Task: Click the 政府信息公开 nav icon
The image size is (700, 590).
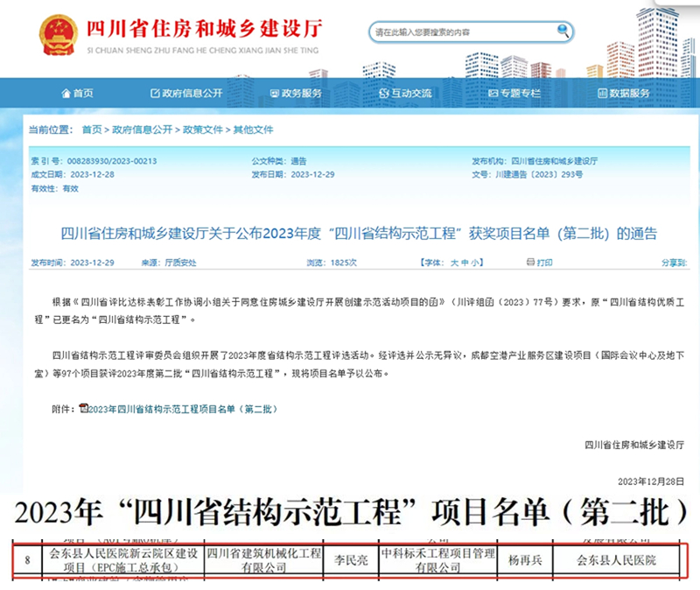Action: click(x=156, y=93)
